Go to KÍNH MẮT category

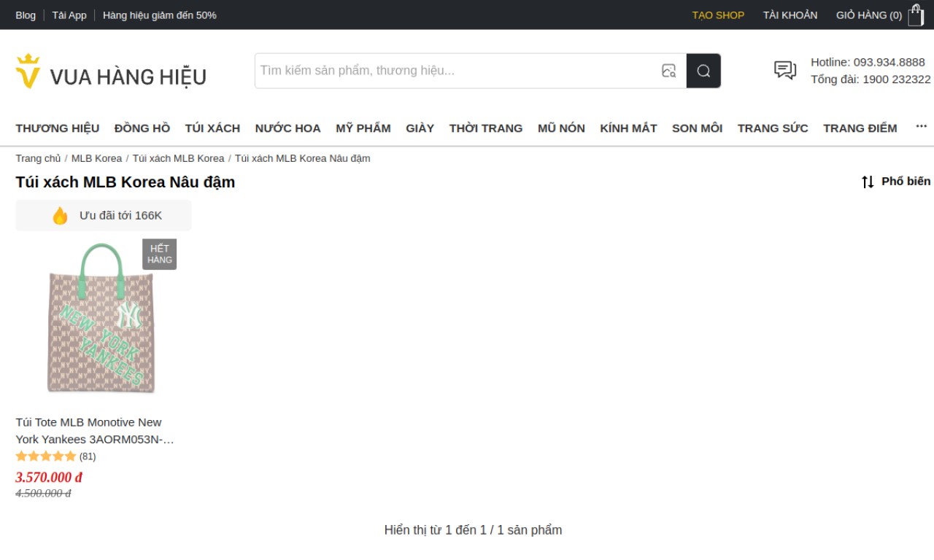coord(628,128)
